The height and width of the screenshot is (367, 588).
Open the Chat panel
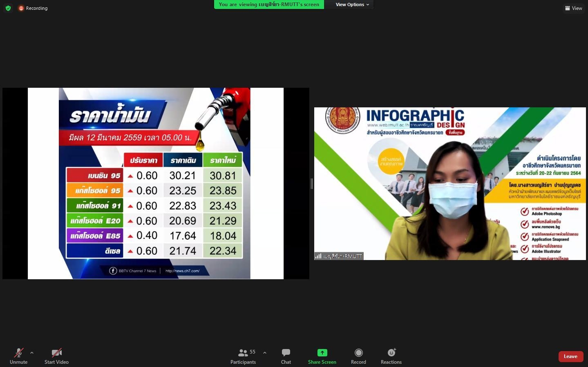(286, 356)
